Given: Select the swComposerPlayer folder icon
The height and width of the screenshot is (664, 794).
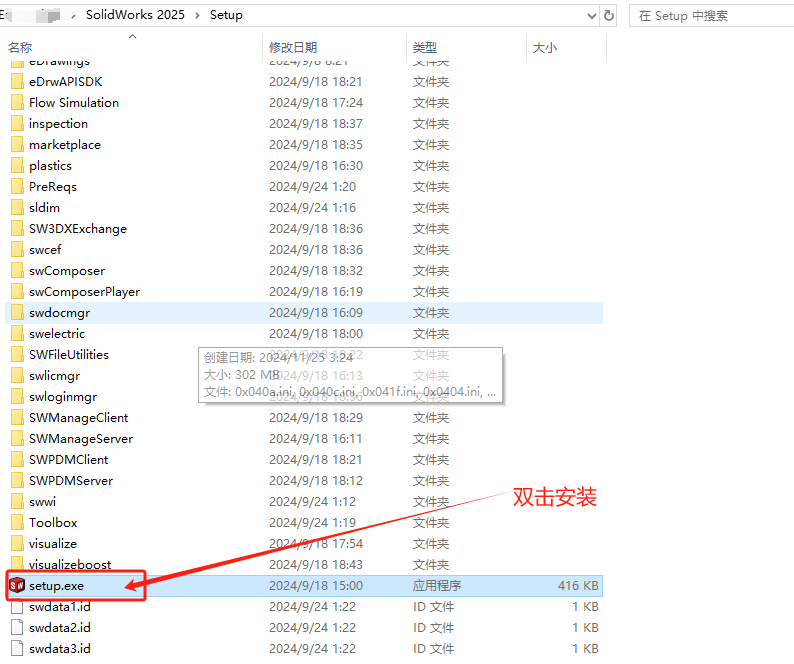Looking at the screenshot, I should coord(16,292).
